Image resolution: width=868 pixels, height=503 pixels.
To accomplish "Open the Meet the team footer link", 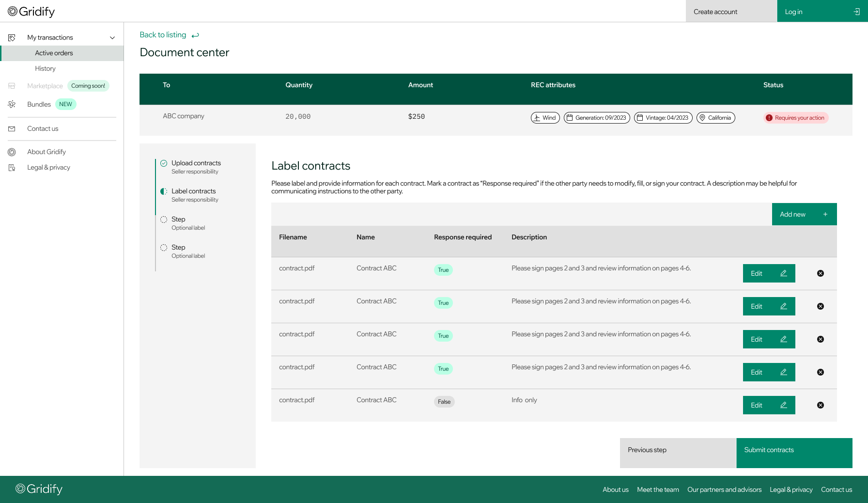I will [x=658, y=489].
